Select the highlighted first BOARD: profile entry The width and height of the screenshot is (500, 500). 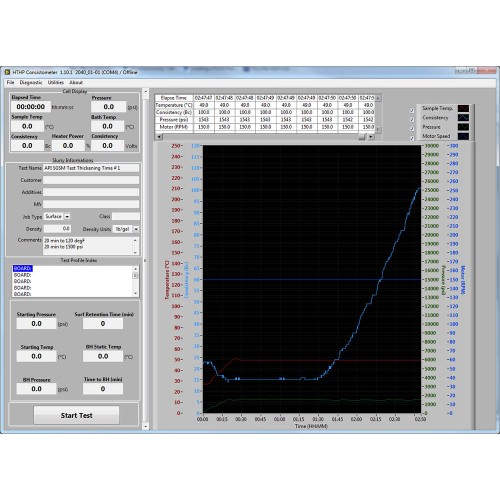pos(23,268)
